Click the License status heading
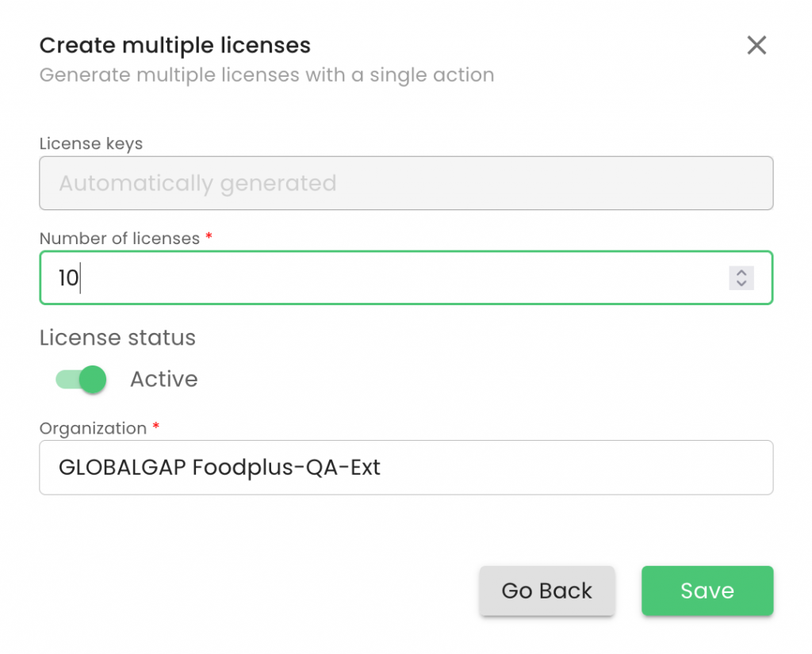 117,338
